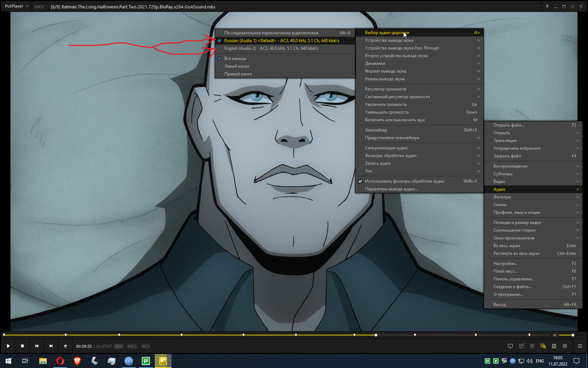Open File Explorer from taskbar
The height and width of the screenshot is (368, 588).
click(43, 361)
